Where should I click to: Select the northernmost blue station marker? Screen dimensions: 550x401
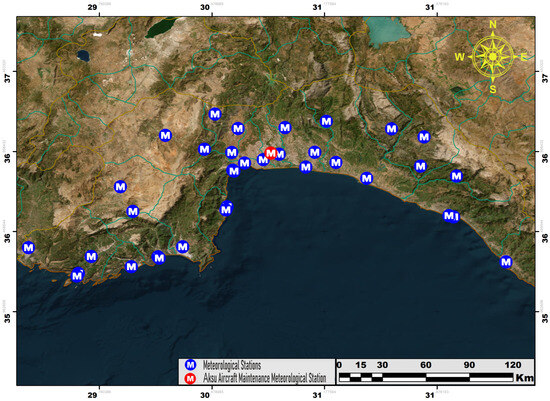(x=215, y=114)
